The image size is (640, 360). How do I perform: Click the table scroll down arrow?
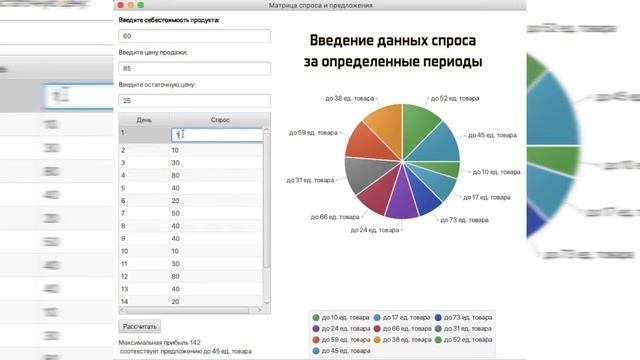coord(267,303)
